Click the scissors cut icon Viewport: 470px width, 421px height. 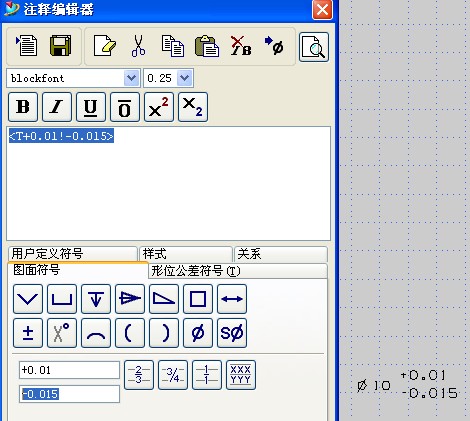[x=138, y=46]
